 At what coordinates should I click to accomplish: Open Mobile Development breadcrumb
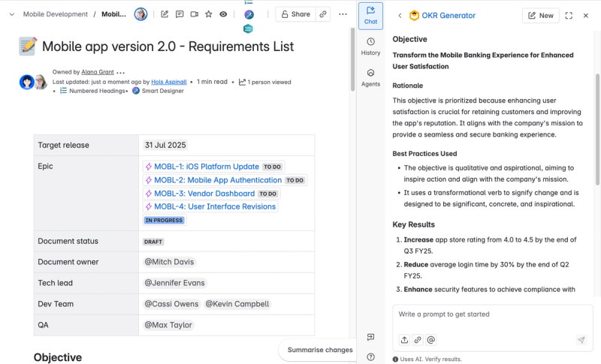click(55, 14)
